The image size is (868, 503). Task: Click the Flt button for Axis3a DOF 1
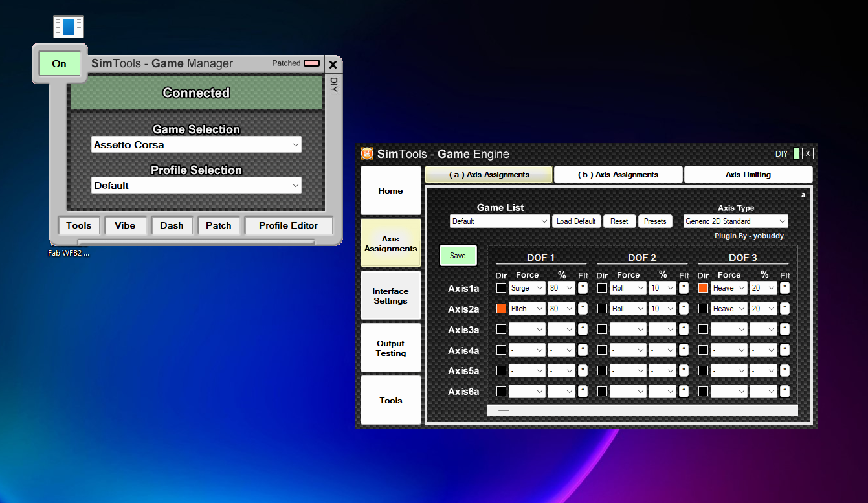tap(583, 330)
